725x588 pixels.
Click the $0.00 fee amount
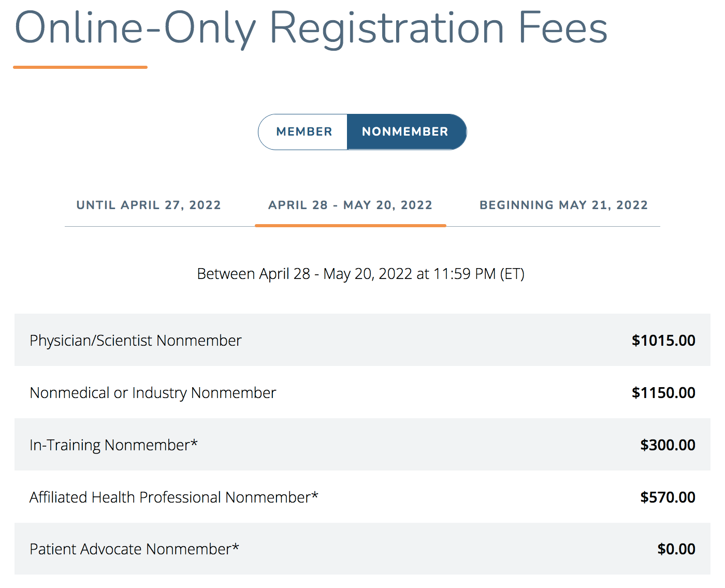676,549
